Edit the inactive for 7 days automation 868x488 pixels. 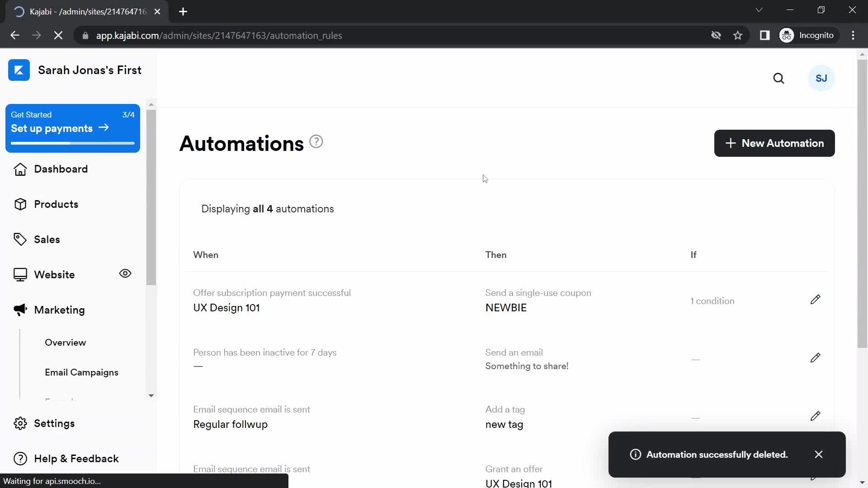tap(815, 358)
